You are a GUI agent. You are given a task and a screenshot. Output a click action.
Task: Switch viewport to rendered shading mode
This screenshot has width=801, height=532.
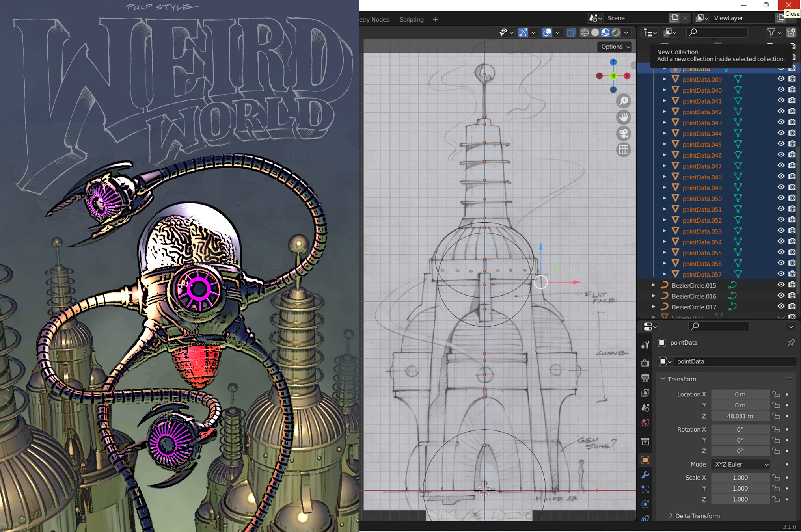pos(616,33)
